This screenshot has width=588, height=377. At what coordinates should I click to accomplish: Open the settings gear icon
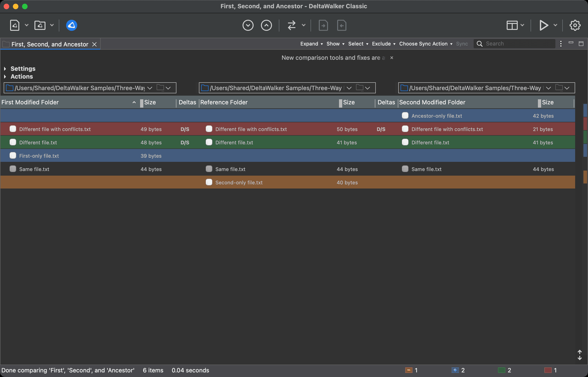coord(575,25)
